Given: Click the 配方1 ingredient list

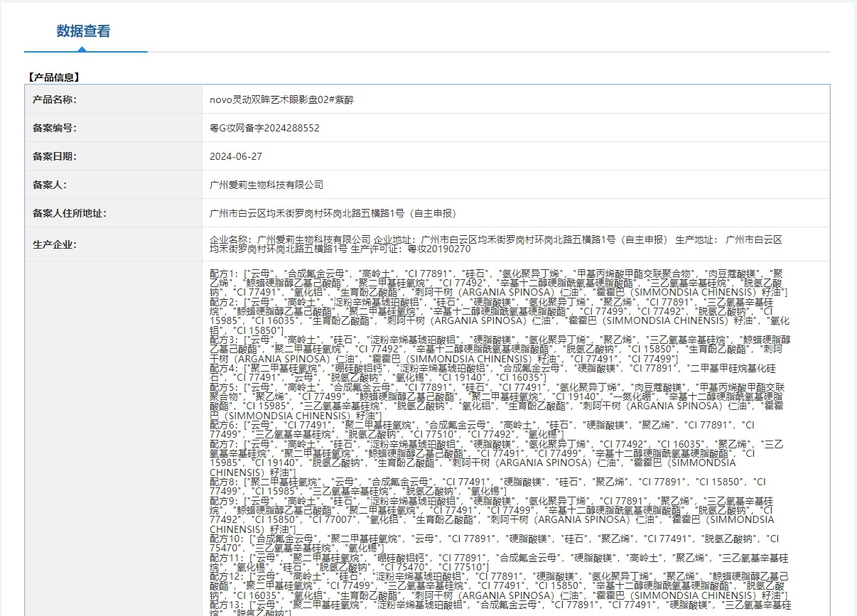Looking at the screenshot, I should point(499,283).
